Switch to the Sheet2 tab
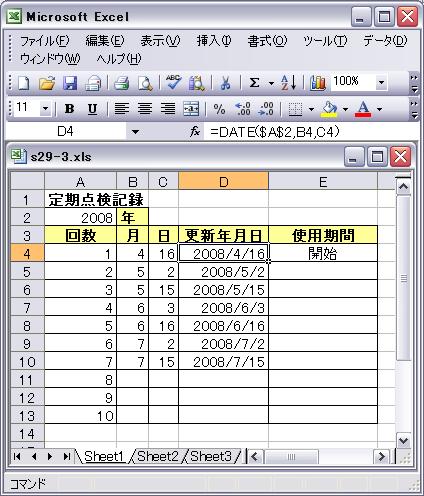The image size is (424, 496). pos(158,456)
